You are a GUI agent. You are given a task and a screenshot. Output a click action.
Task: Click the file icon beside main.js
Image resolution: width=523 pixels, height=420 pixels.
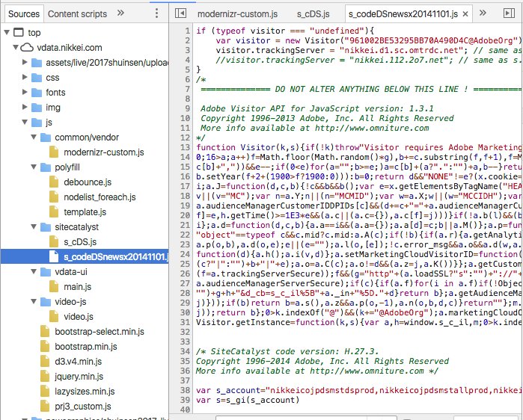54,287
